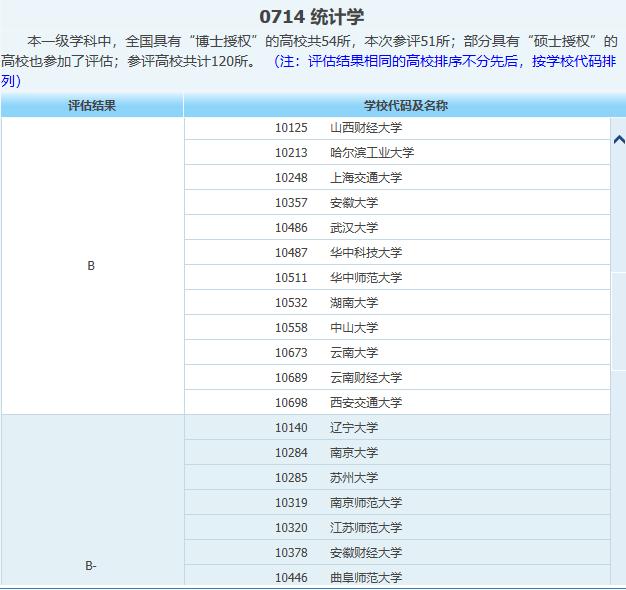The image size is (626, 590).
Task: Select the B rating cell
Action: [x=92, y=266]
